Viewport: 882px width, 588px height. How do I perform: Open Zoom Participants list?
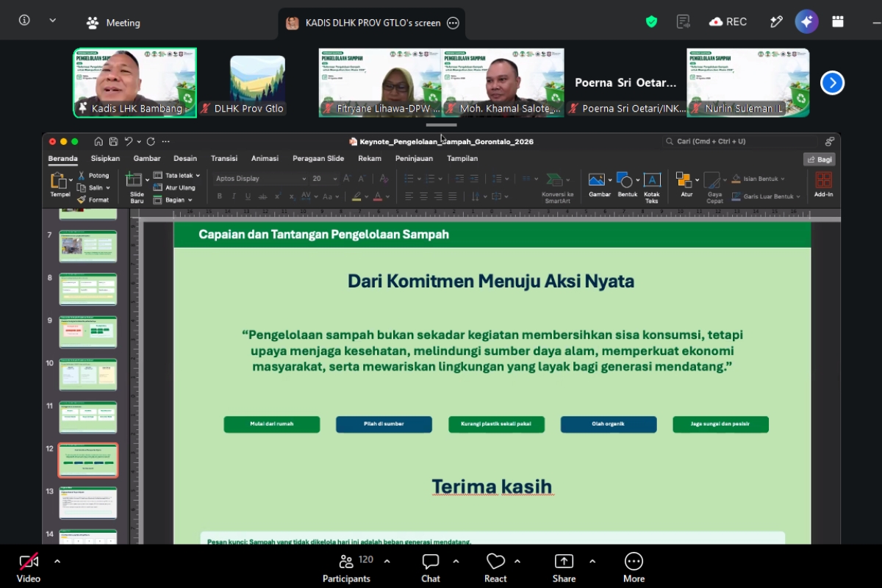(x=345, y=567)
